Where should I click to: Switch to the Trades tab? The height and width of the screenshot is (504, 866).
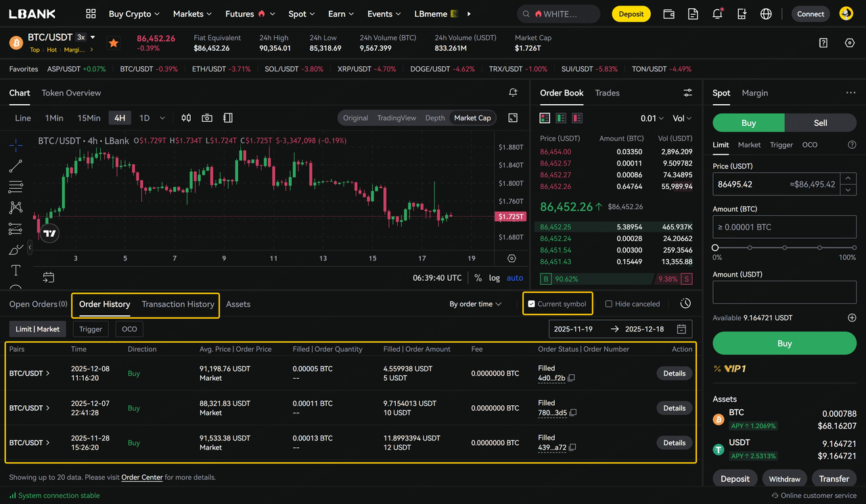(x=607, y=93)
